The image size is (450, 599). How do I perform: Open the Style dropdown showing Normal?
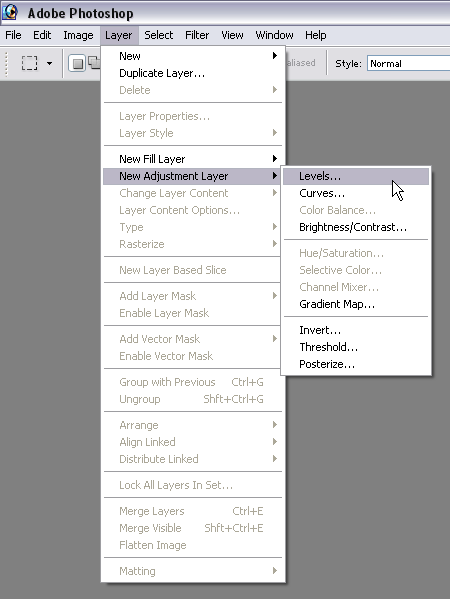[x=408, y=63]
